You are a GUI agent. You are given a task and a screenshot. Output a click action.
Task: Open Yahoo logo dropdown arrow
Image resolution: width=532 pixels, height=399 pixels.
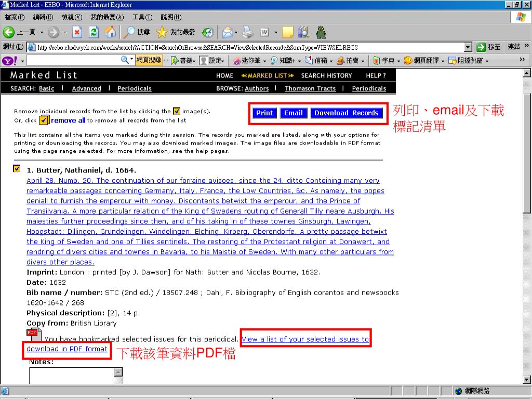click(x=22, y=61)
